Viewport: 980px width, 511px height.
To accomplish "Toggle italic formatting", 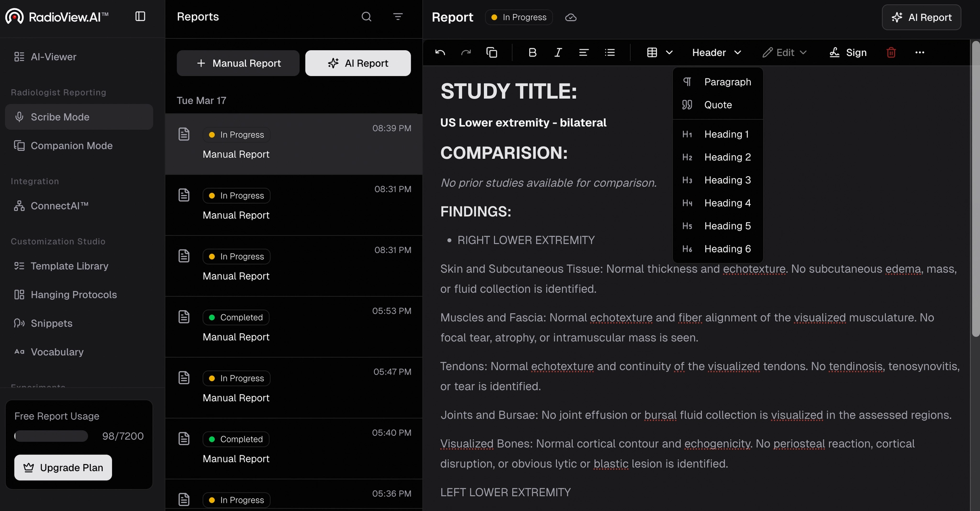I will click(558, 53).
